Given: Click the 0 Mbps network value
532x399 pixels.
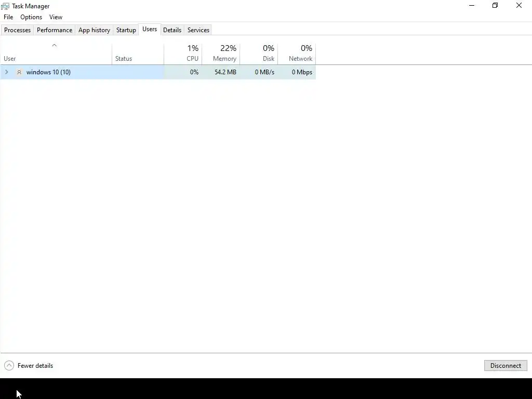Looking at the screenshot, I should [x=302, y=72].
